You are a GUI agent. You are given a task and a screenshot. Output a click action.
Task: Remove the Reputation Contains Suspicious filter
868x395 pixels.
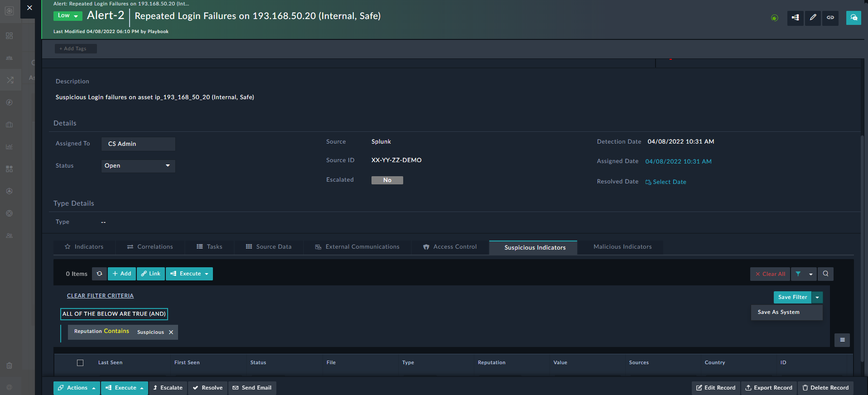click(171, 332)
